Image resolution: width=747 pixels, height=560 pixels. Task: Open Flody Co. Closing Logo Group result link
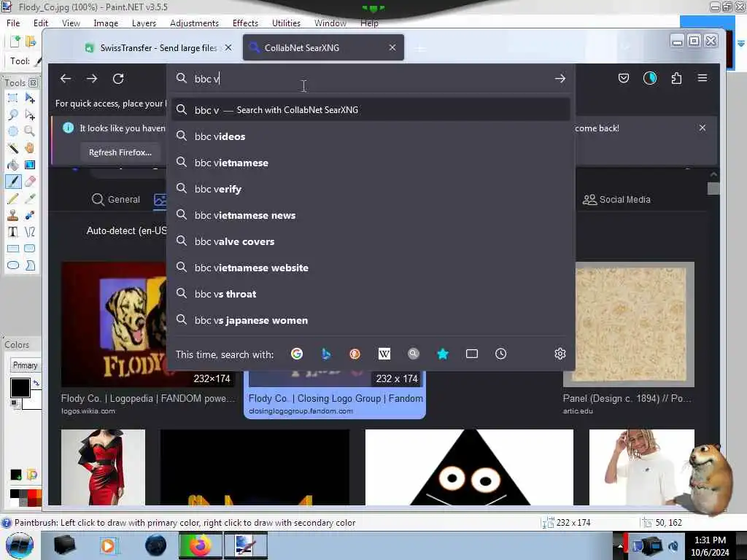(x=336, y=399)
